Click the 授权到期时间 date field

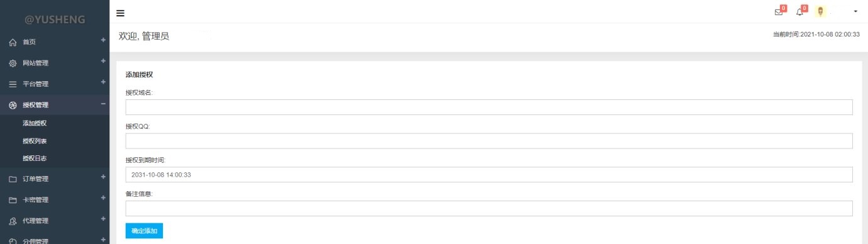click(489, 175)
